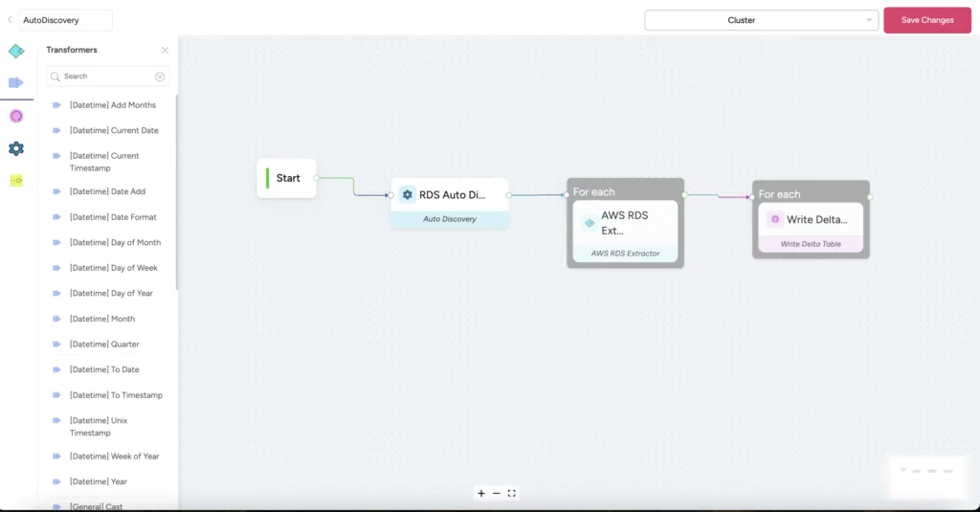The height and width of the screenshot is (512, 980).
Task: Open the pink circular loaders sidebar icon
Action: point(16,116)
